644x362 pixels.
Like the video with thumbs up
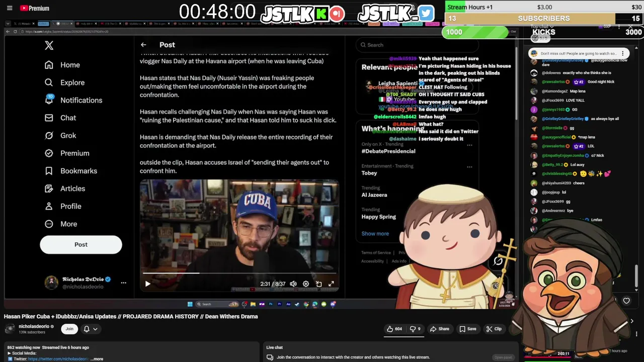pos(394,329)
